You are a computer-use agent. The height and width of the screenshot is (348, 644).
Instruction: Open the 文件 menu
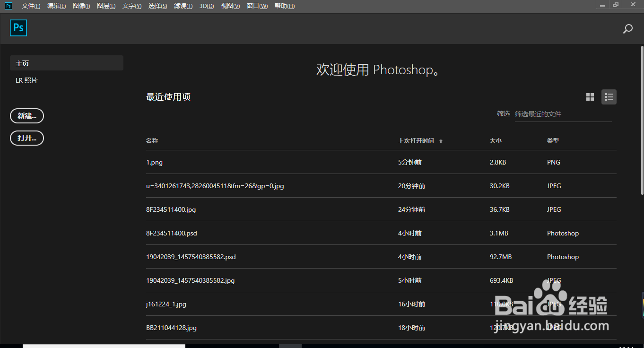[x=30, y=6]
